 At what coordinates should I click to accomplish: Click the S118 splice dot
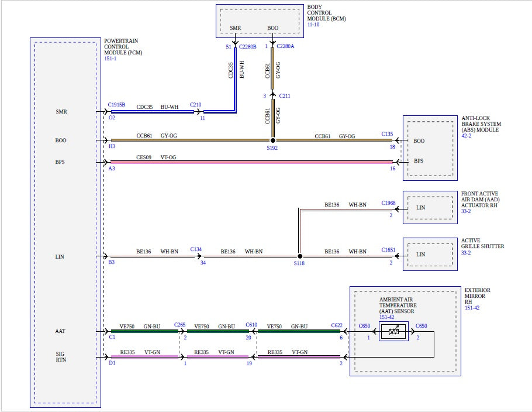(299, 256)
